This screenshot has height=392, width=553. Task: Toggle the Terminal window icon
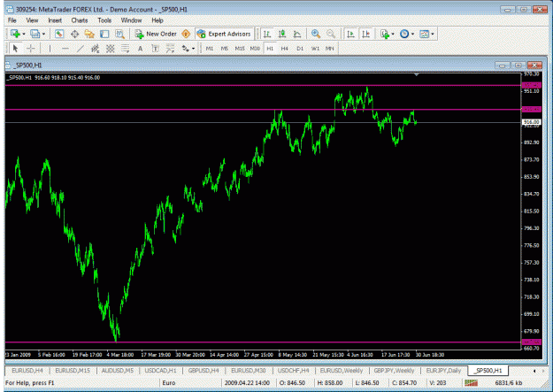pyautogui.click(x=104, y=34)
